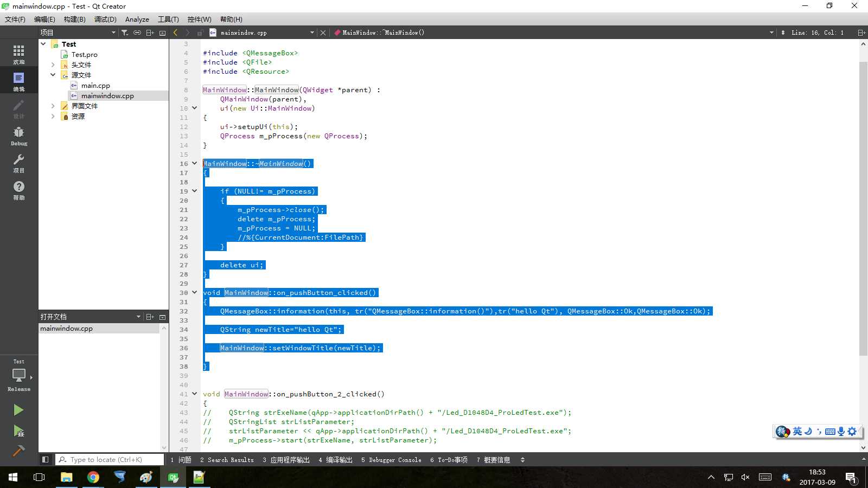Toggle the left sidebar visibility button
The height and width of the screenshot is (488, 868).
46,460
